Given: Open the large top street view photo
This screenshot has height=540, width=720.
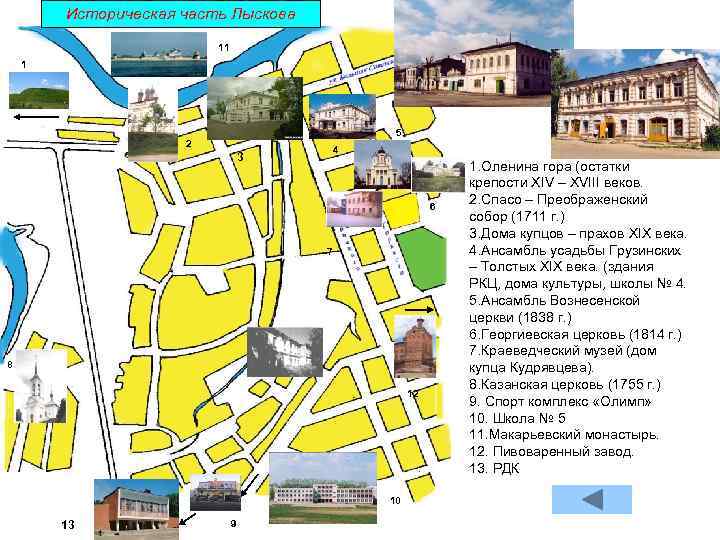Looking at the screenshot, I should pyautogui.click(x=473, y=53).
